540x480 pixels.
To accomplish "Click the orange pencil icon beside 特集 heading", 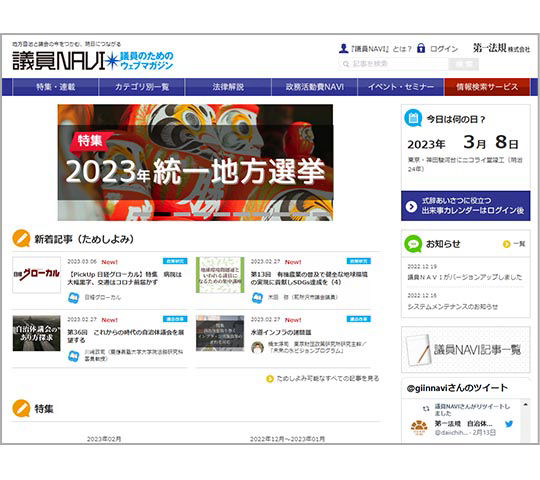I will pos(21,408).
